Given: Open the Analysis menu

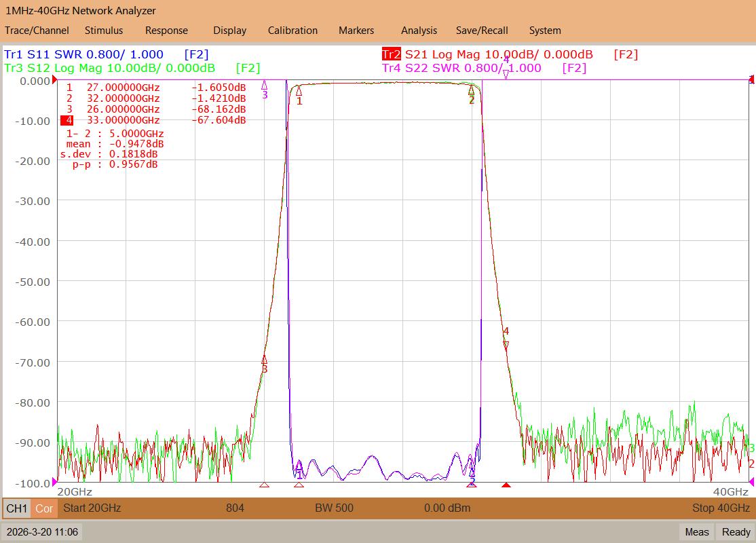Looking at the screenshot, I should (x=419, y=31).
